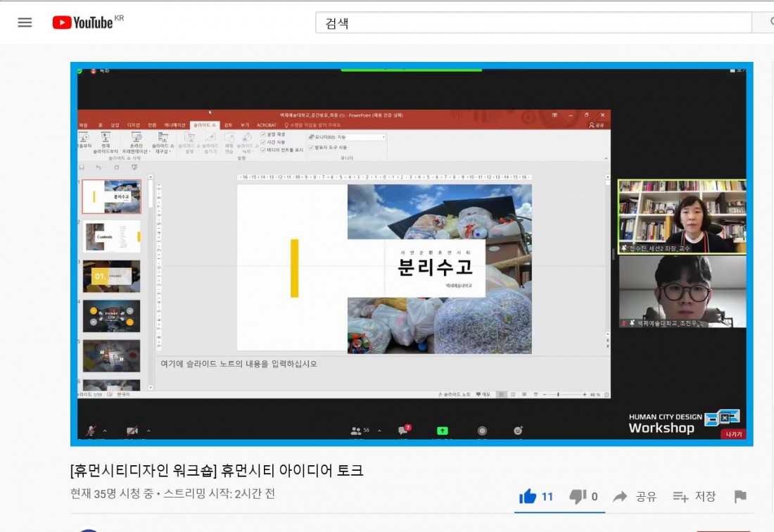Expand the arrow next to Zoom microphone
774x532 pixels.
[105, 431]
